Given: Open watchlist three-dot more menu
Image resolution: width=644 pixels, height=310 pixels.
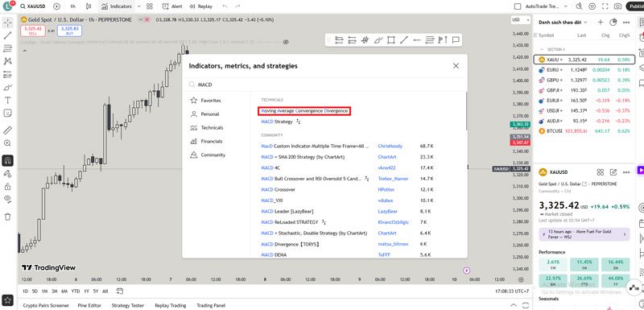Looking at the screenshot, I should click(x=626, y=23).
